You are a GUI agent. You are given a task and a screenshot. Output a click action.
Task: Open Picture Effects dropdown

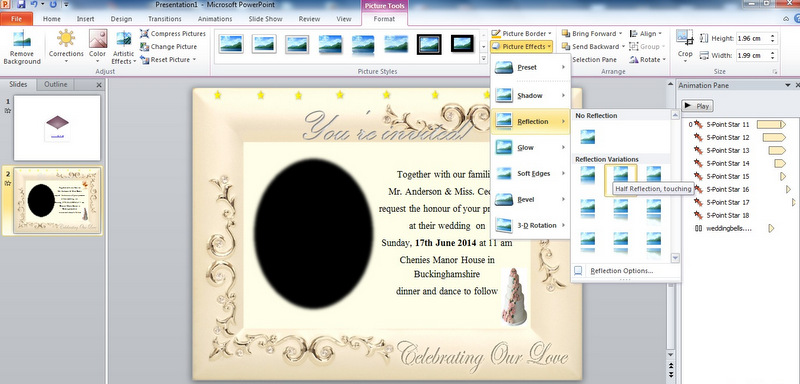[x=521, y=46]
